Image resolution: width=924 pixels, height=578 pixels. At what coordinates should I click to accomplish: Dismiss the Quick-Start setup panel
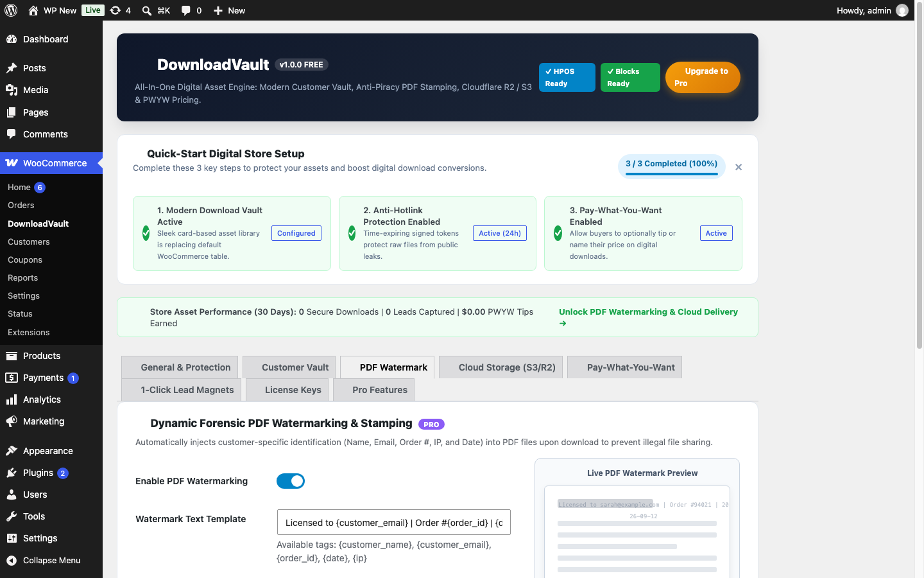pyautogui.click(x=739, y=167)
